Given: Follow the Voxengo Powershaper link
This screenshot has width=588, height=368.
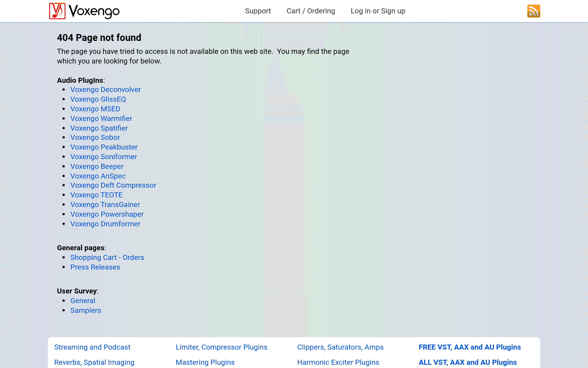Looking at the screenshot, I should point(107,214).
